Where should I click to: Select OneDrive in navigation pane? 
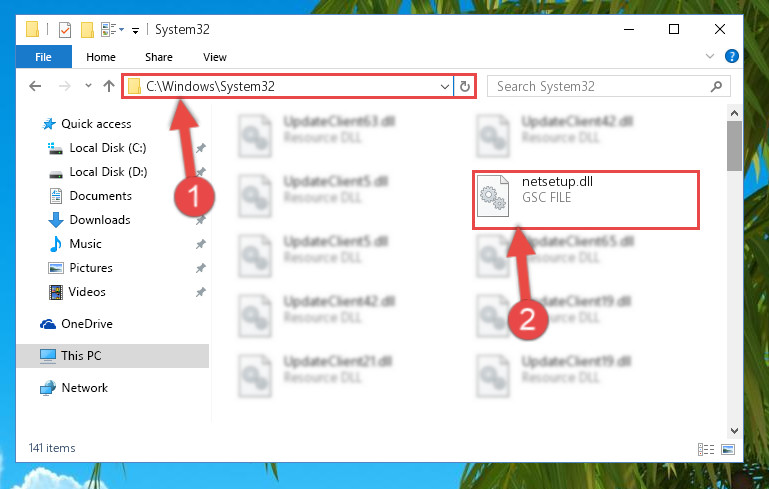pyautogui.click(x=87, y=324)
